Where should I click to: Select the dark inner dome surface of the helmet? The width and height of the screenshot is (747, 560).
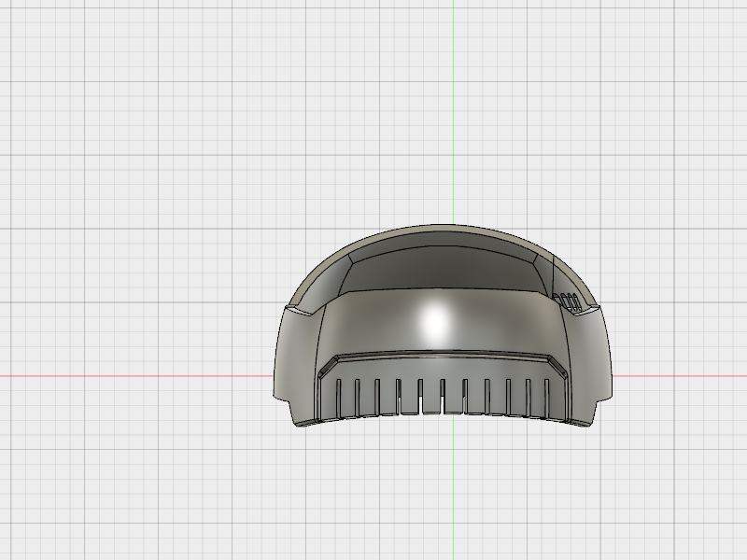tap(441, 269)
